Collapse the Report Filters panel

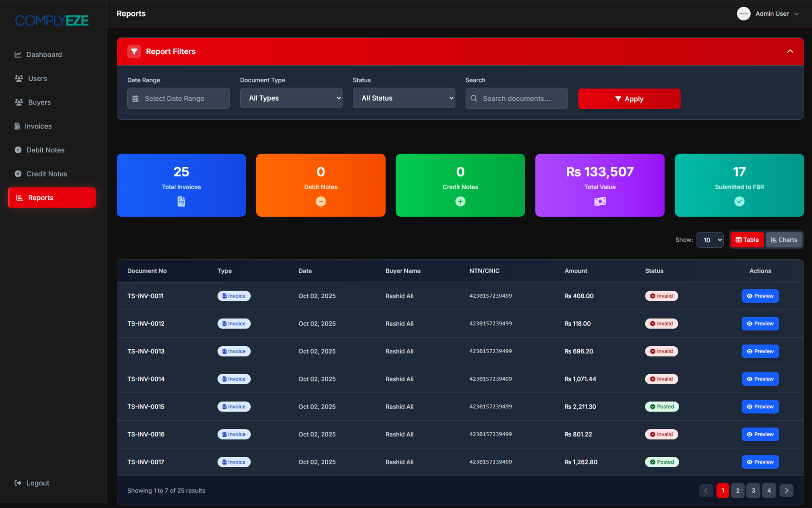(x=790, y=52)
